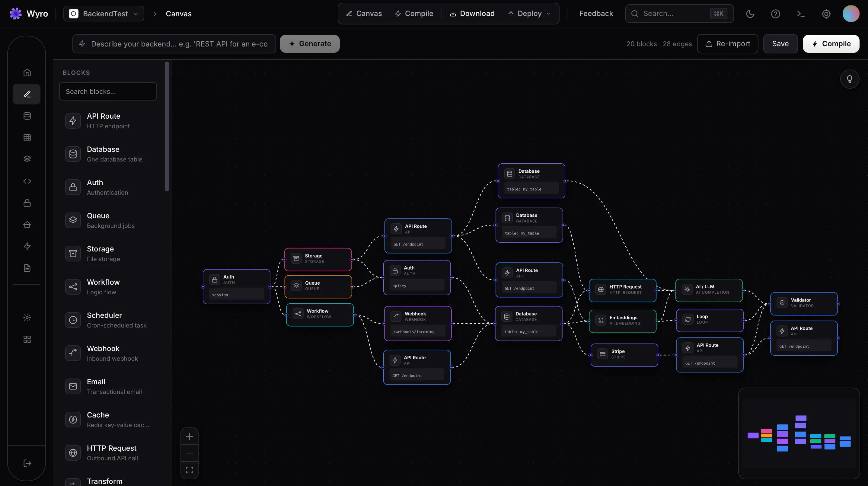
Task: Click the minimap overview
Action: [x=799, y=433]
